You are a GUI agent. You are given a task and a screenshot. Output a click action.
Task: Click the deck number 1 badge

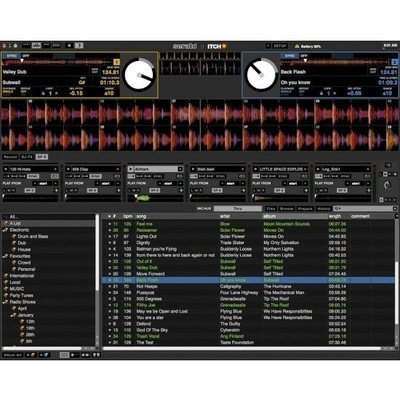point(117,62)
